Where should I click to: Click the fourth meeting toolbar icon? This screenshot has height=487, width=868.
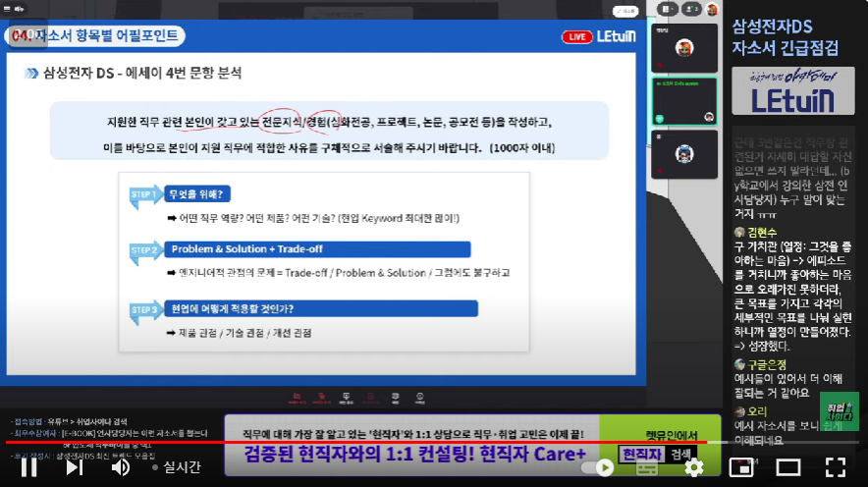point(371,398)
